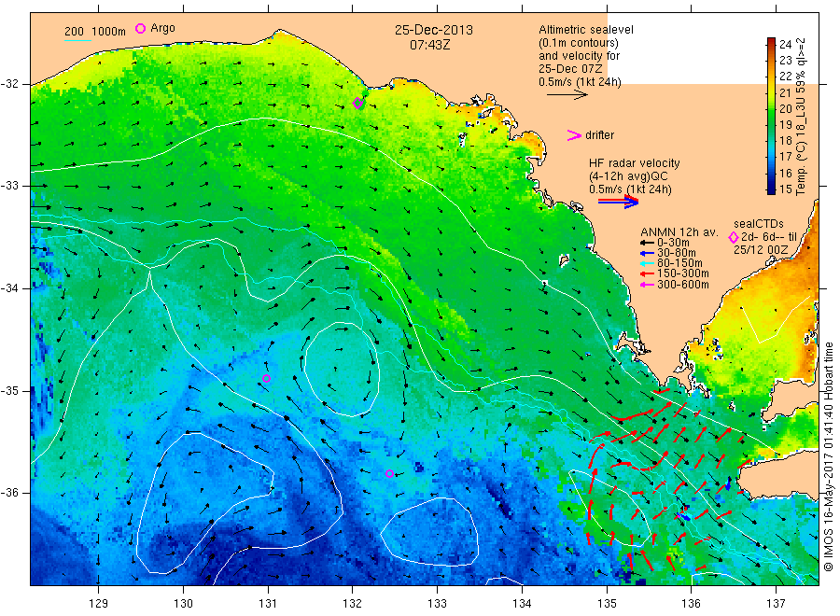Click the Argo float circle near -35, 131
The image size is (840, 616).
(266, 379)
